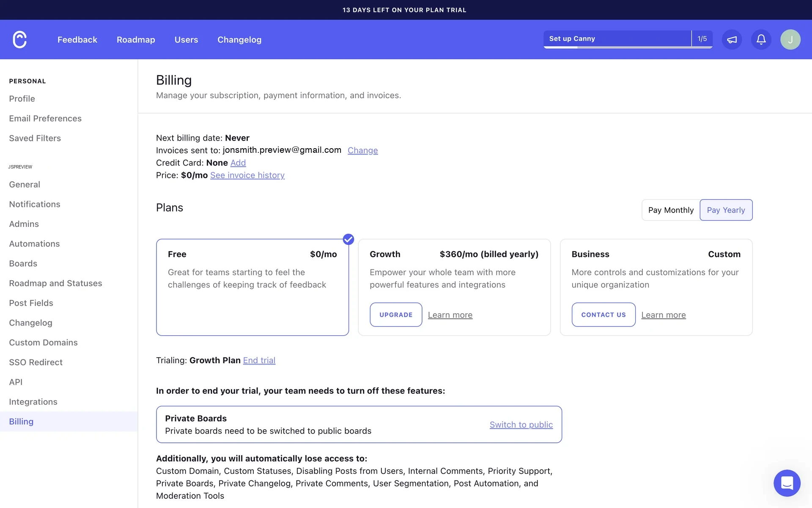Click Learn more under Business plan

tap(664, 315)
